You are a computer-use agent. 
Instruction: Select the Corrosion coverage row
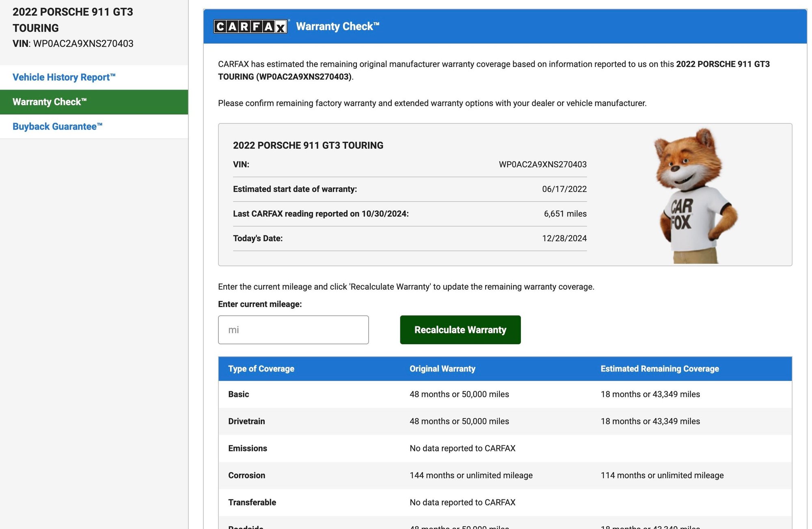point(246,475)
